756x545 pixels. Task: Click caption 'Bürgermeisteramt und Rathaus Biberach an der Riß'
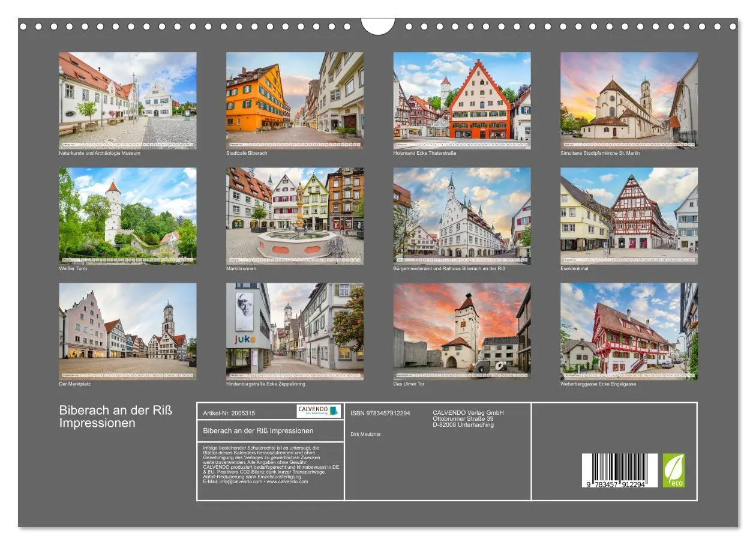click(449, 268)
